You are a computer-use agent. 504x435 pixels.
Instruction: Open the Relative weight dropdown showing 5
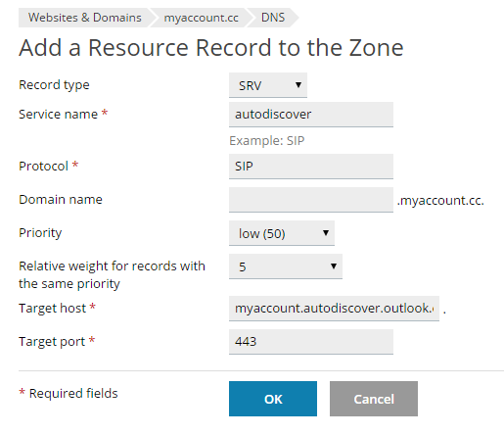click(x=286, y=266)
